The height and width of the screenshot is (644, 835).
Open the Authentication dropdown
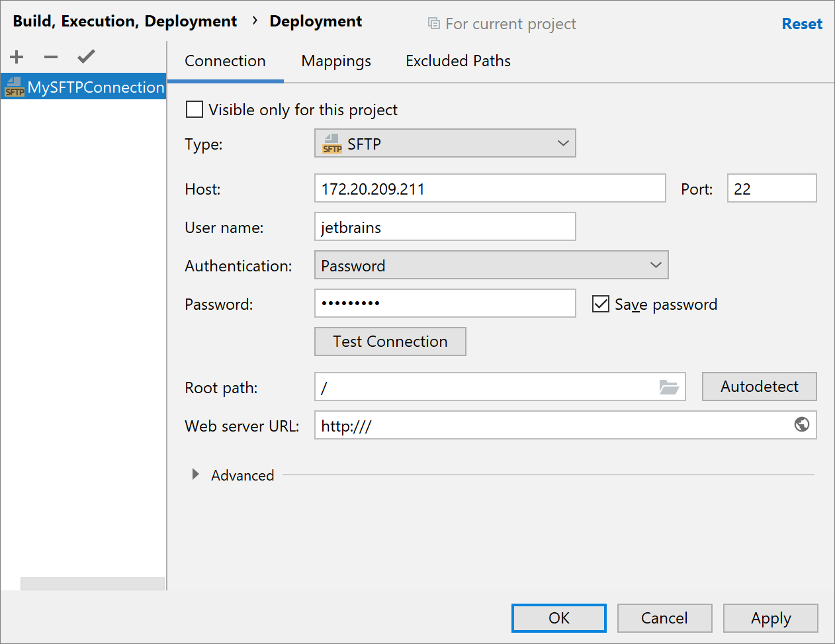(656, 265)
